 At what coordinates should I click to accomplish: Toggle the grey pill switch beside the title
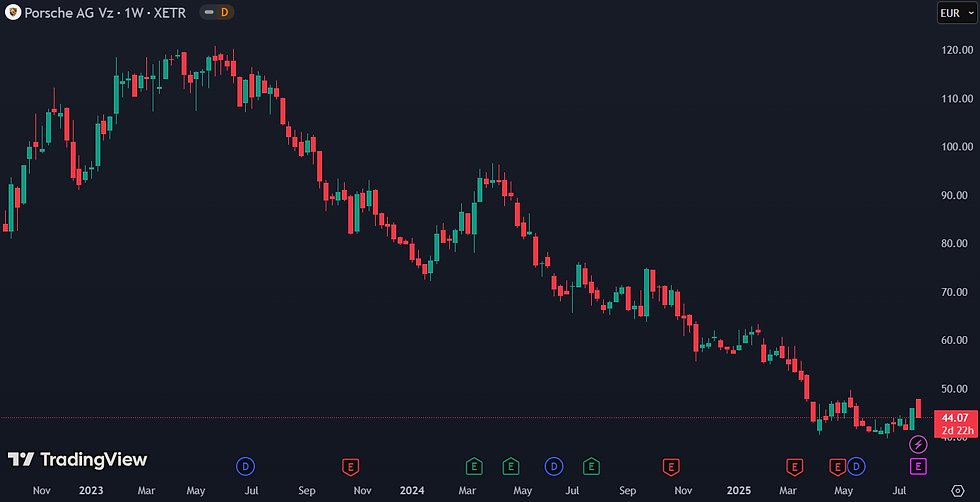tap(209, 13)
